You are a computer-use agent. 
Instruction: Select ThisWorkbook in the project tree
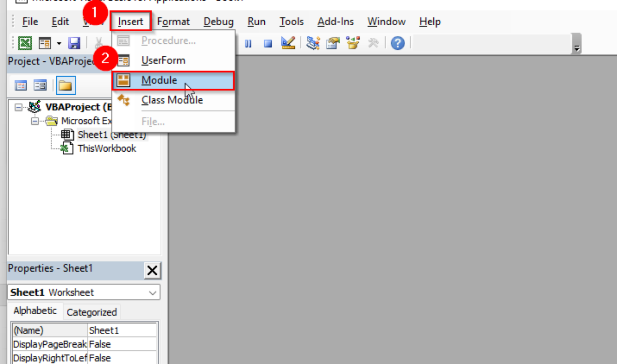coord(107,148)
